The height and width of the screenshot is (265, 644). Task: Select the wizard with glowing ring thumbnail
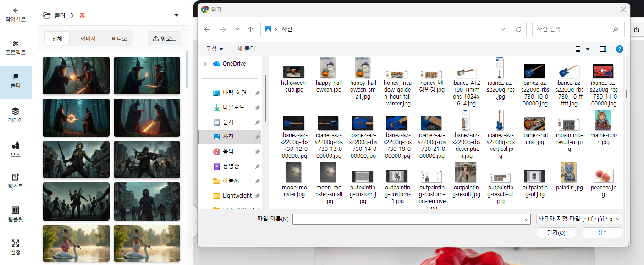(76, 117)
